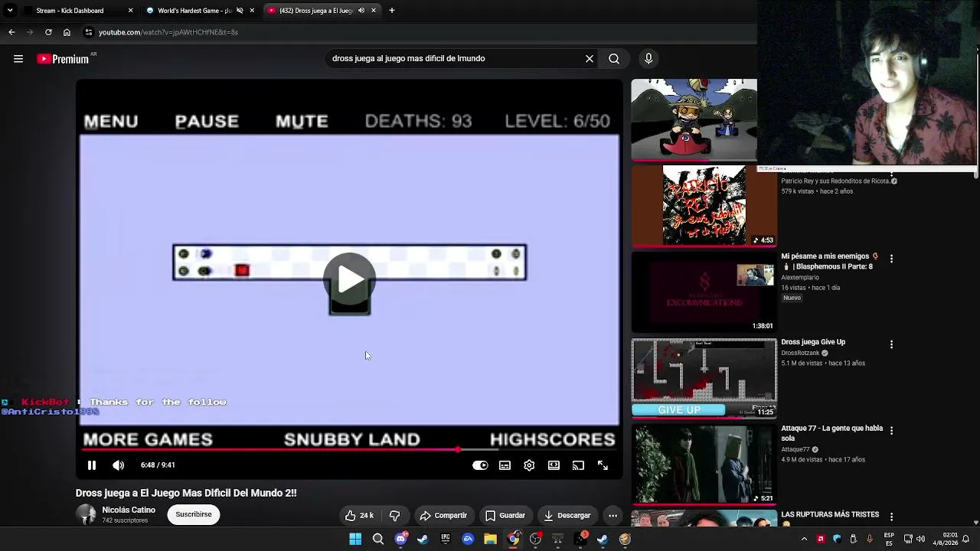Open options for Attaque 77 video
This screenshot has height=551, width=980.
click(x=891, y=430)
